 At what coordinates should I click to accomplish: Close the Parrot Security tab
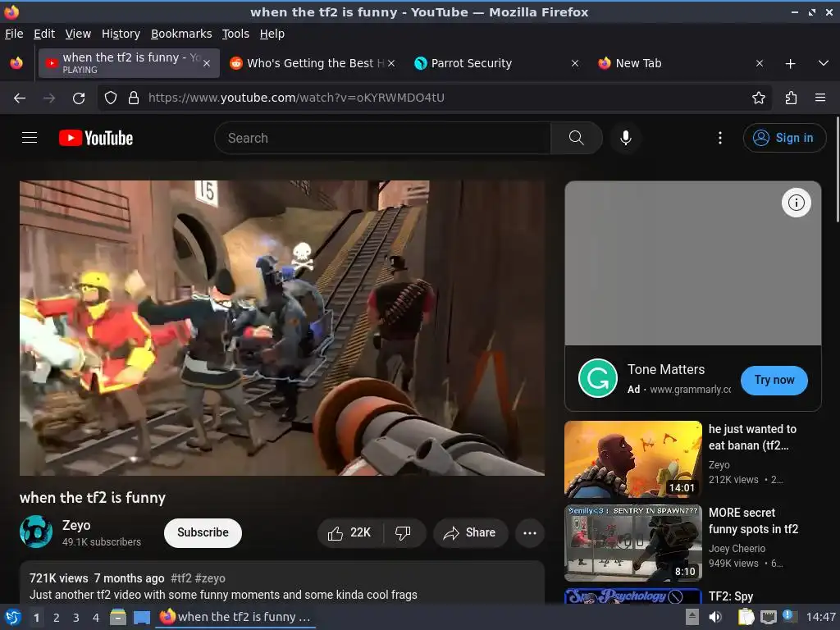tap(575, 63)
